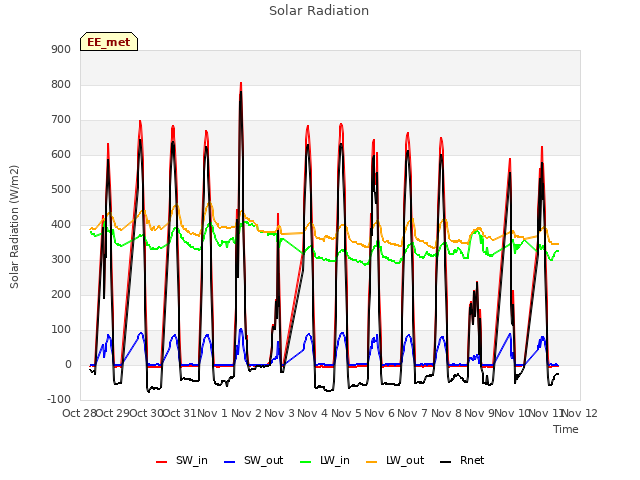Click the black Rnet legend marker
The image size is (640, 480).
(446, 462)
